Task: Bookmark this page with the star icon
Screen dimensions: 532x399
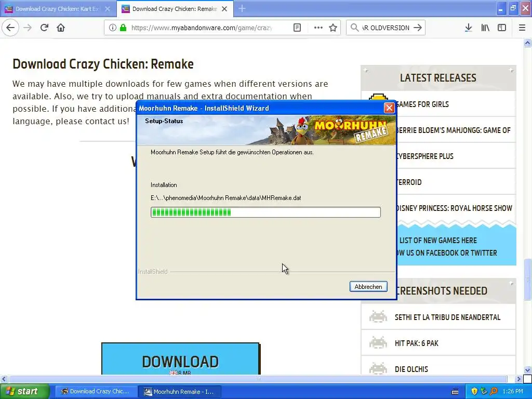Action: (x=333, y=28)
